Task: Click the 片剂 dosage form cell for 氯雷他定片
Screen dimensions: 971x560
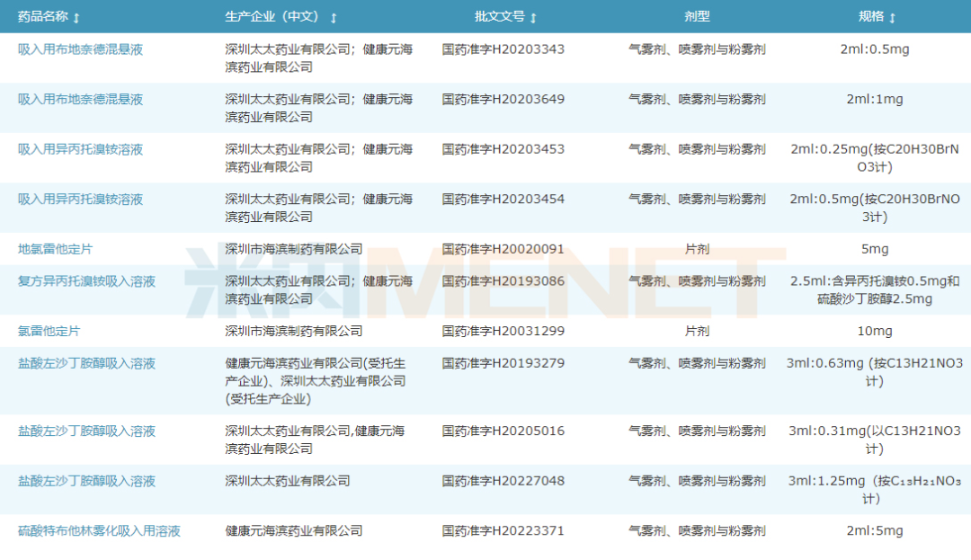Action: pyautogui.click(x=698, y=331)
